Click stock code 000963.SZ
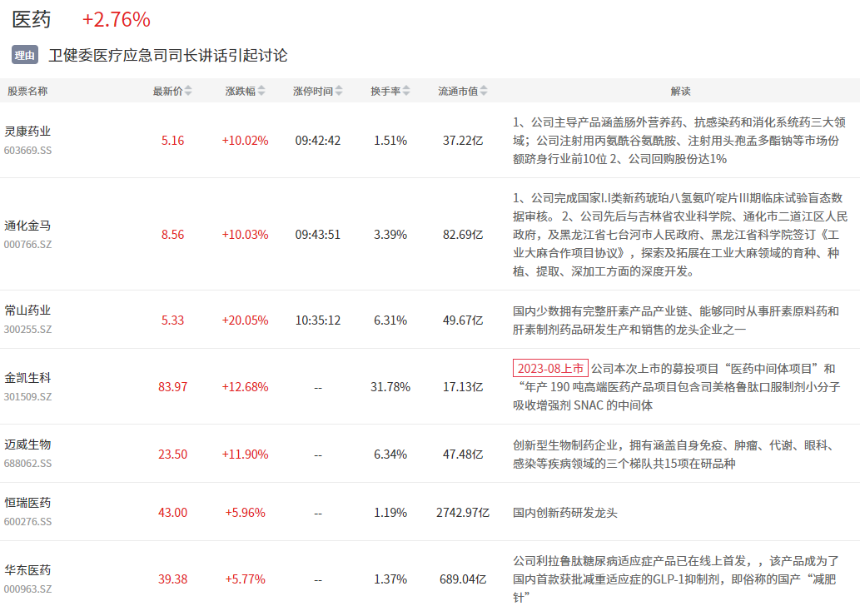 (x=28, y=589)
